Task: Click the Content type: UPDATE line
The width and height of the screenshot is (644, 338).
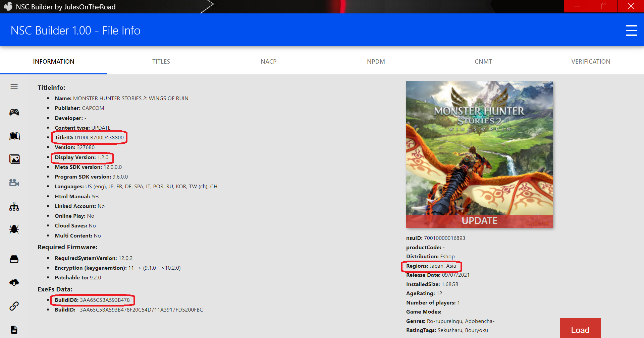Action: click(83, 128)
